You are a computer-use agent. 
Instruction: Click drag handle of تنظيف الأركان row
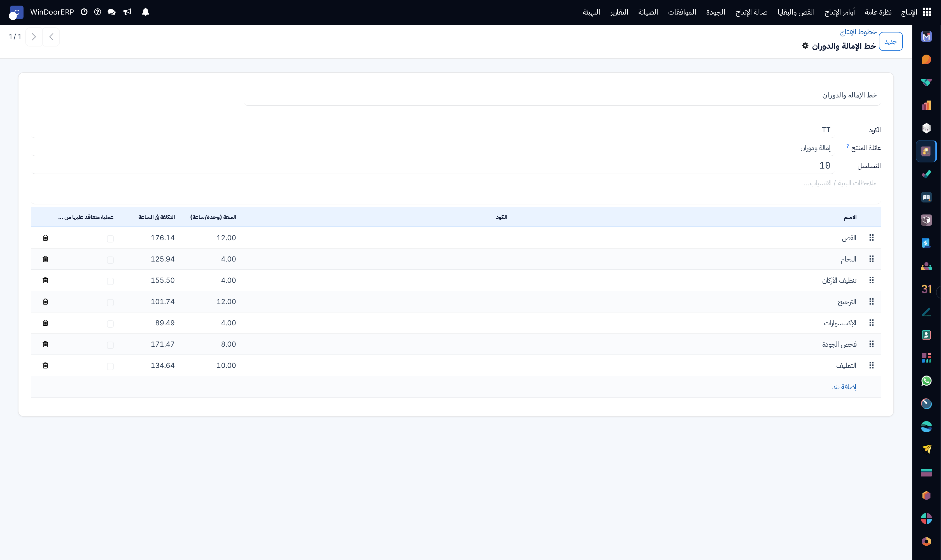point(872,280)
